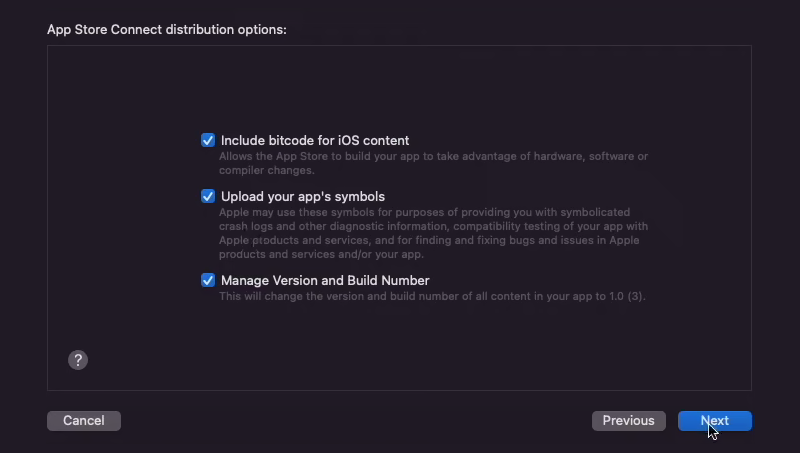Click the 'Include bitcode for iOS content' label
Image resolution: width=800 pixels, height=453 pixels.
tap(315, 140)
